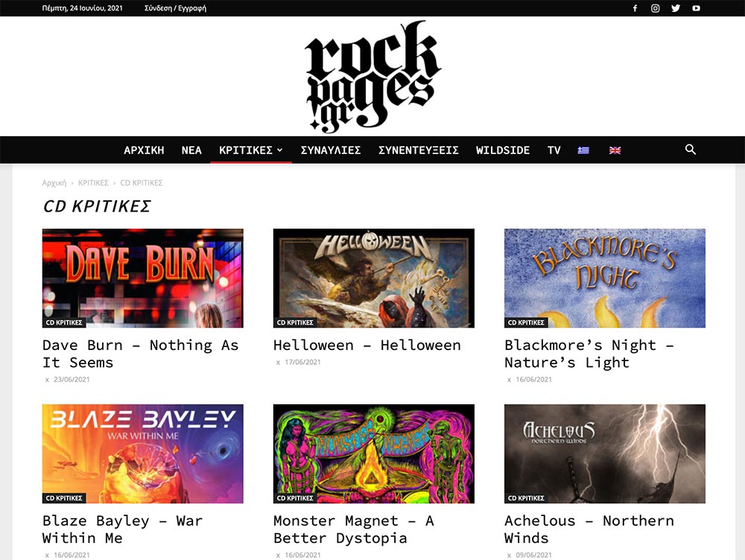Click CD ΚΡΙΤΙΚΕΣ tag on Monster Magnet image
This screenshot has width=745, height=560.
click(295, 498)
